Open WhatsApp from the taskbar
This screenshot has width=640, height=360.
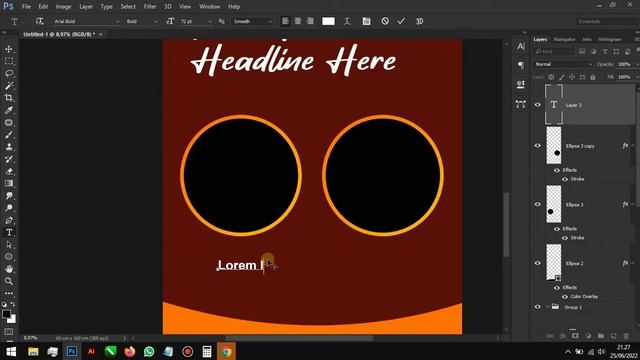coord(149,351)
